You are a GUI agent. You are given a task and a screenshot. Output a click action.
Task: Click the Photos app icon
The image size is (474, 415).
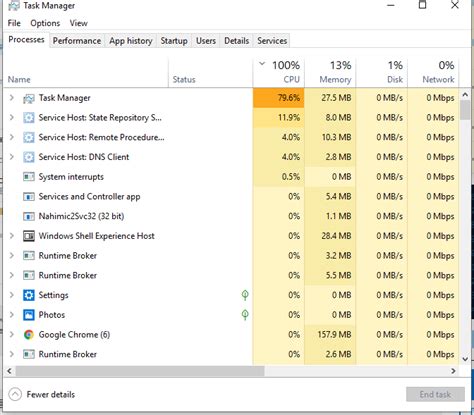[x=29, y=315]
